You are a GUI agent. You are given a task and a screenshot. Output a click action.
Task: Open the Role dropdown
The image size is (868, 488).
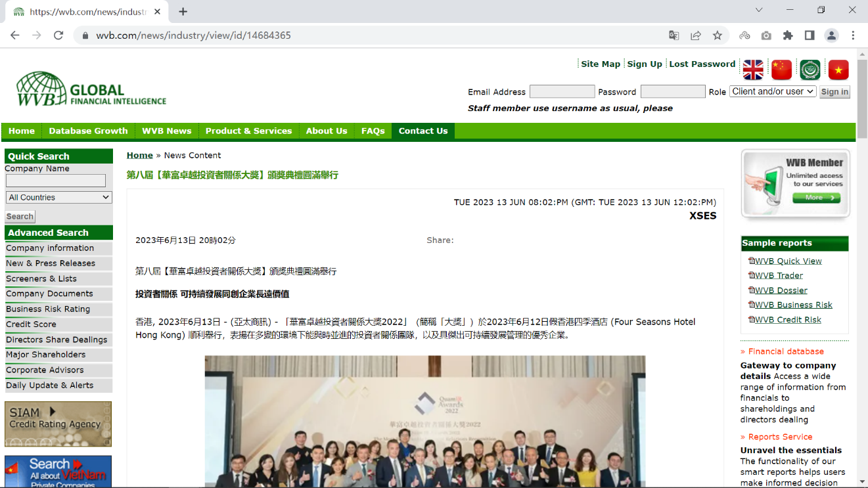773,91
